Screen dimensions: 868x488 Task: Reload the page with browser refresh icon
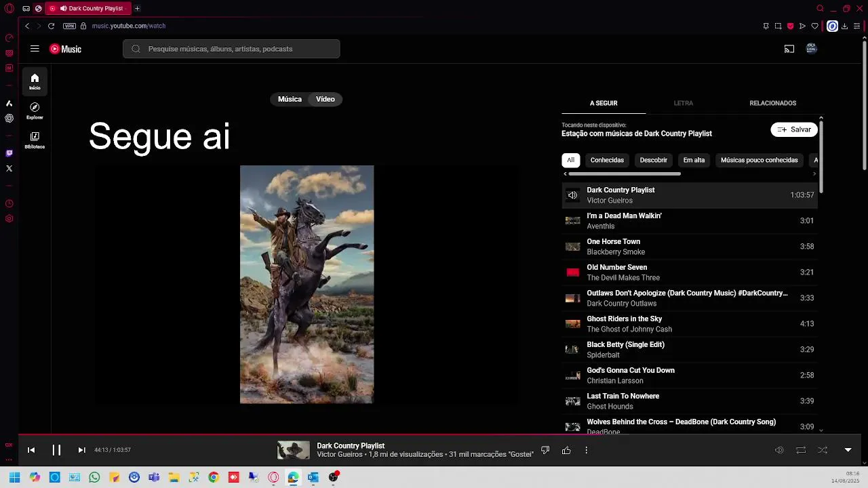(51, 26)
